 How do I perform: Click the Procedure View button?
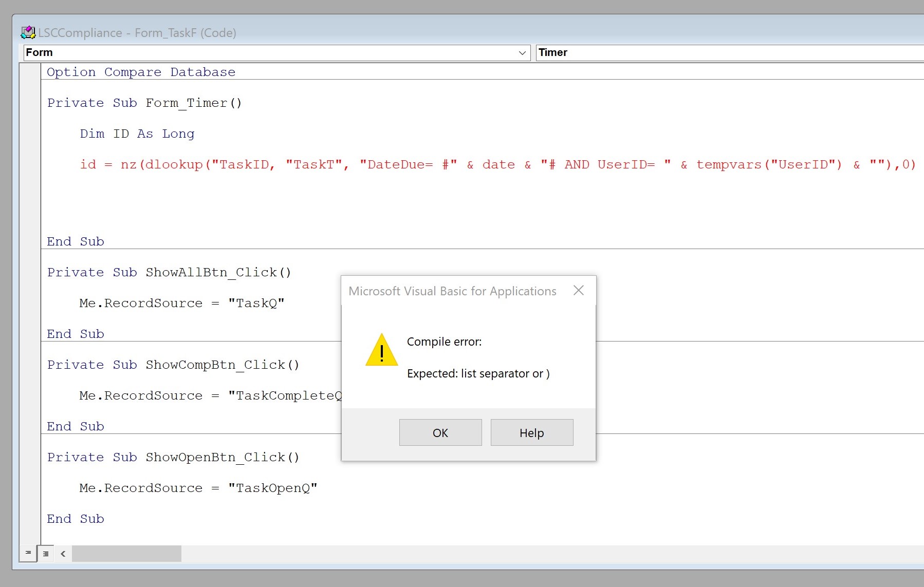28,553
